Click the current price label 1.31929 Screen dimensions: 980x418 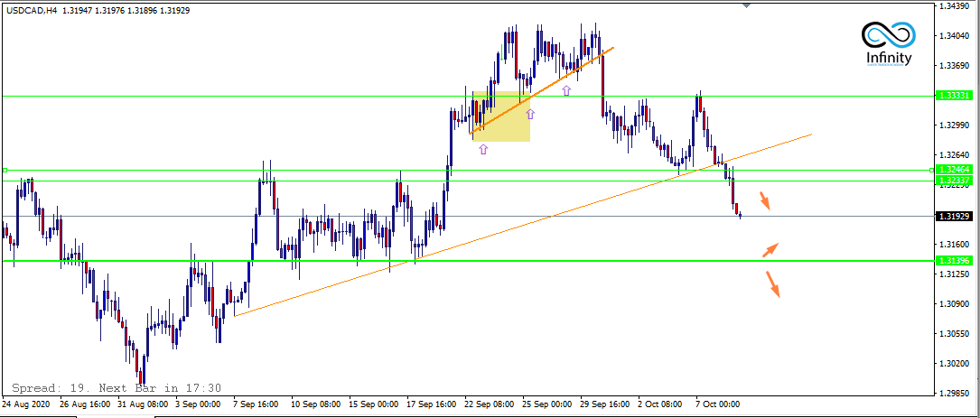point(954,216)
